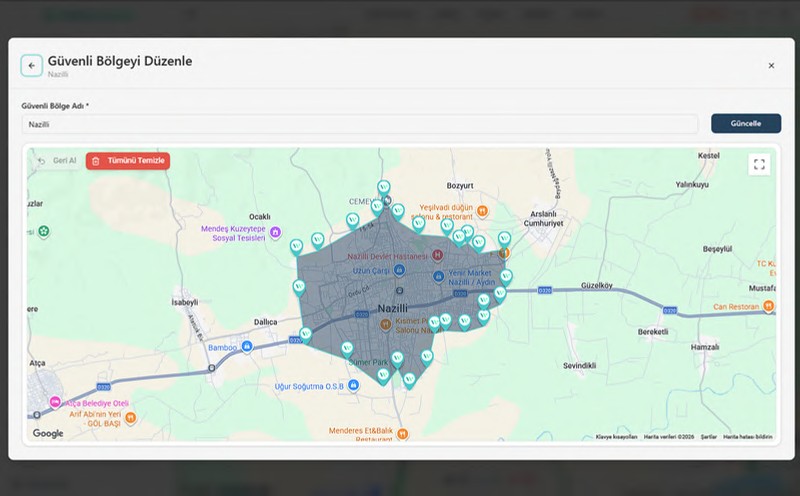Click Nazilli Devlet Hastanesi hospital marker
The image size is (800, 496).
(x=437, y=254)
